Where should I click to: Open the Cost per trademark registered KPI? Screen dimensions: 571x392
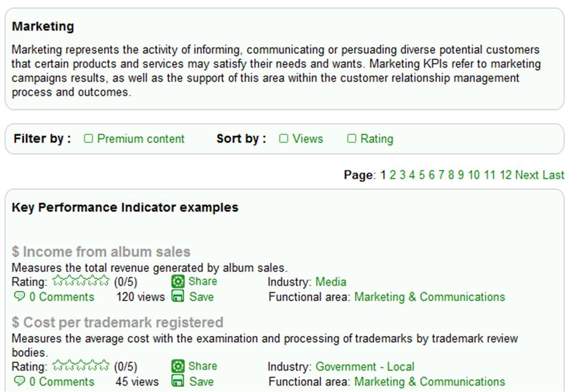click(x=117, y=323)
